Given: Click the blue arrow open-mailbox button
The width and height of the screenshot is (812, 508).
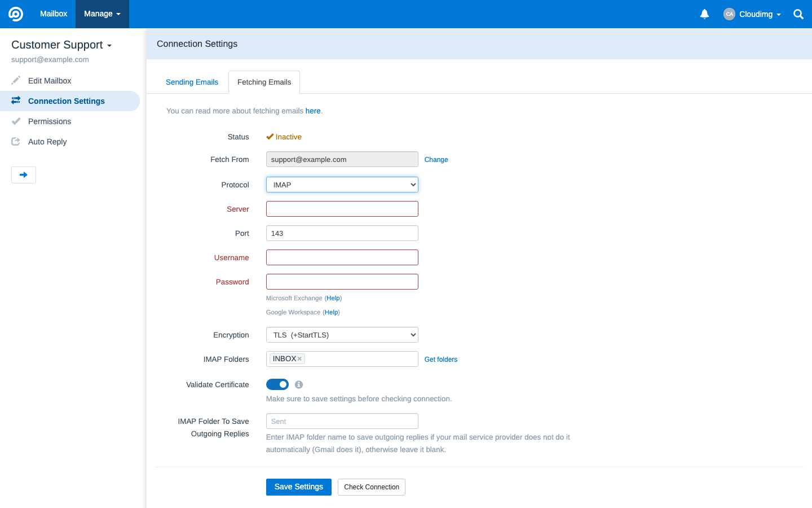Looking at the screenshot, I should (24, 175).
